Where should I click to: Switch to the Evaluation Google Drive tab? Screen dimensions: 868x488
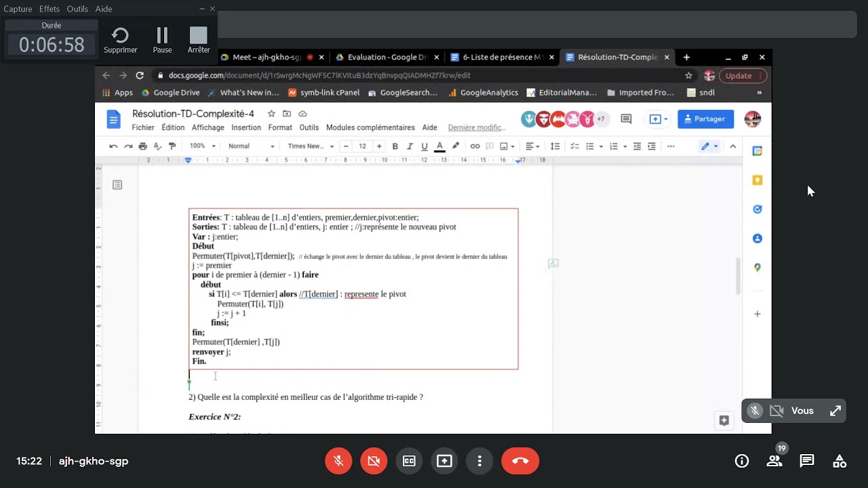(x=387, y=58)
